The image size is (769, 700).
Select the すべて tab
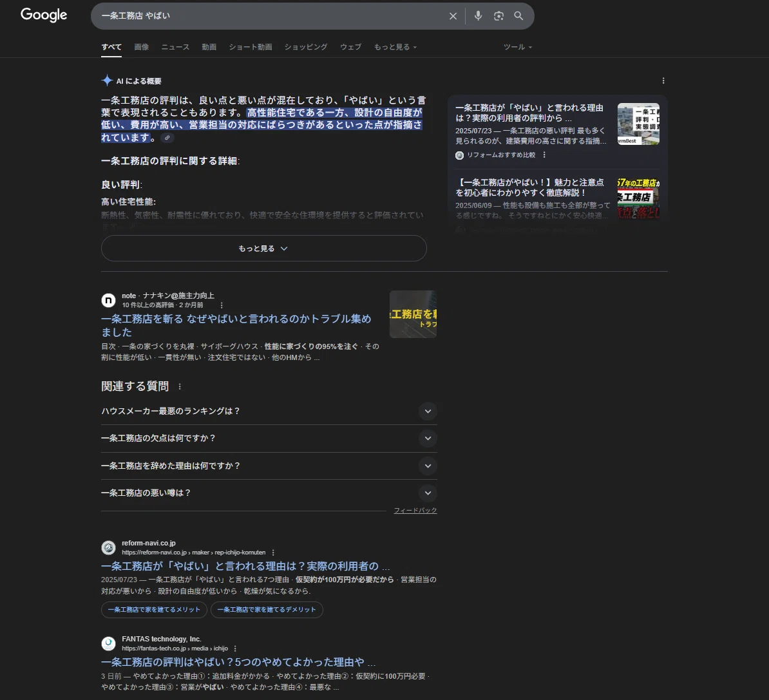click(111, 47)
